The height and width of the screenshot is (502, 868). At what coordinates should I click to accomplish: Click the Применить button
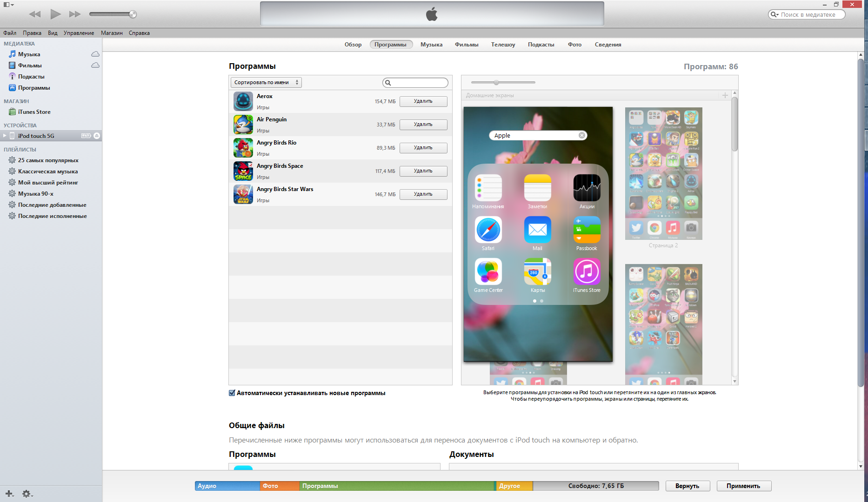tap(743, 486)
